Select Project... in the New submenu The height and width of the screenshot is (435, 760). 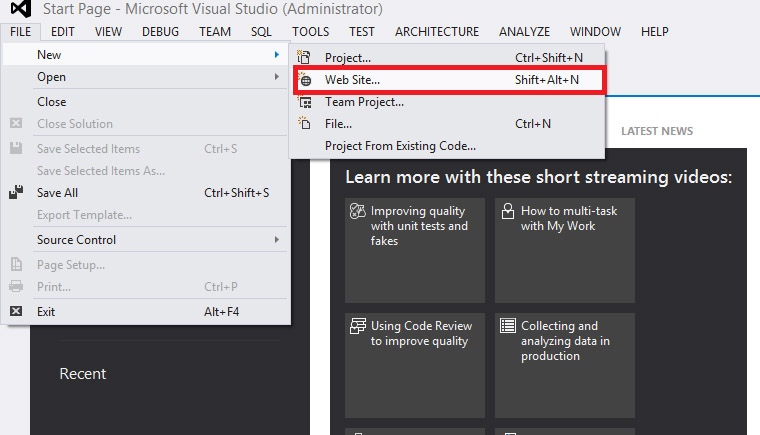(447, 57)
